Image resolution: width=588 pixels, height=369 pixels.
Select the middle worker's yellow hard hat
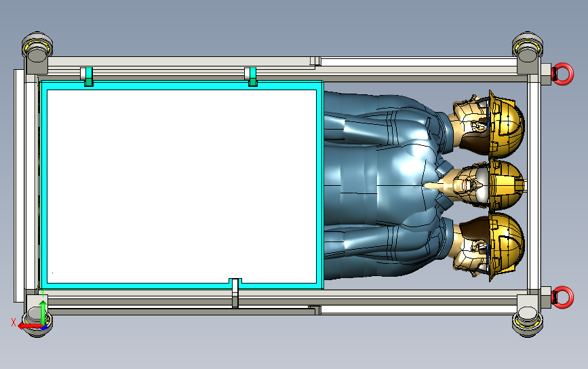tap(506, 185)
